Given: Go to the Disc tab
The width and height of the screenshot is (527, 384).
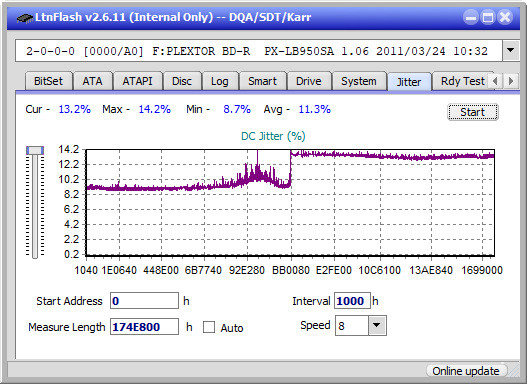Looking at the screenshot, I should pos(182,81).
